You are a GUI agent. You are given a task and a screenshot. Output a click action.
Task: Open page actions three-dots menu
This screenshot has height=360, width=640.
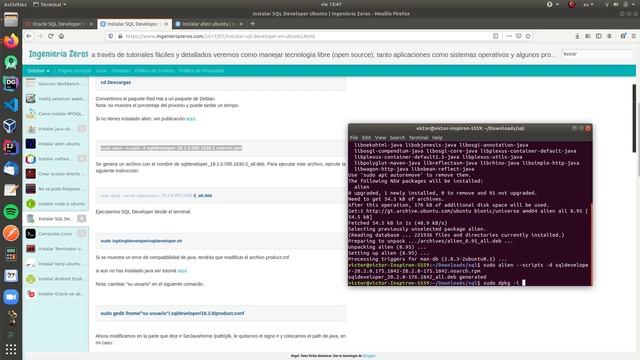(x=509, y=36)
